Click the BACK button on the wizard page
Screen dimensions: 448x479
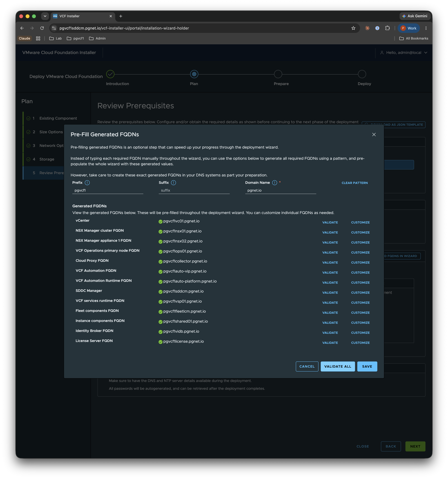click(x=391, y=446)
